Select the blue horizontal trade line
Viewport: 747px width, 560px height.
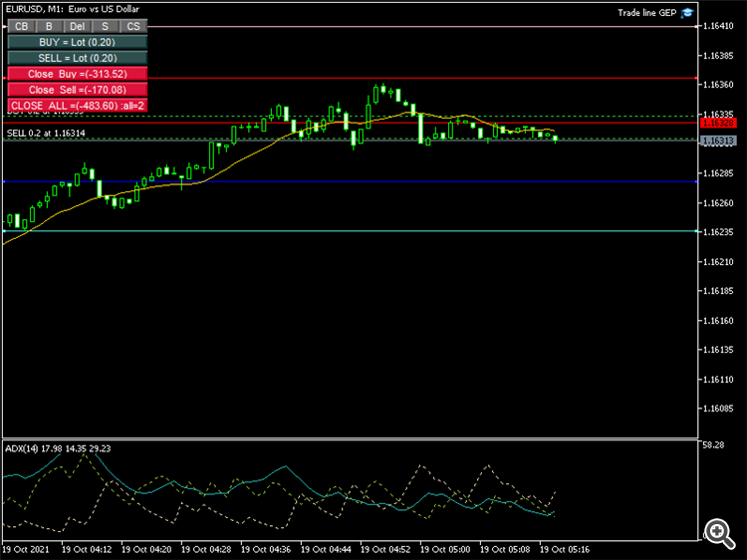pyautogui.click(x=351, y=181)
